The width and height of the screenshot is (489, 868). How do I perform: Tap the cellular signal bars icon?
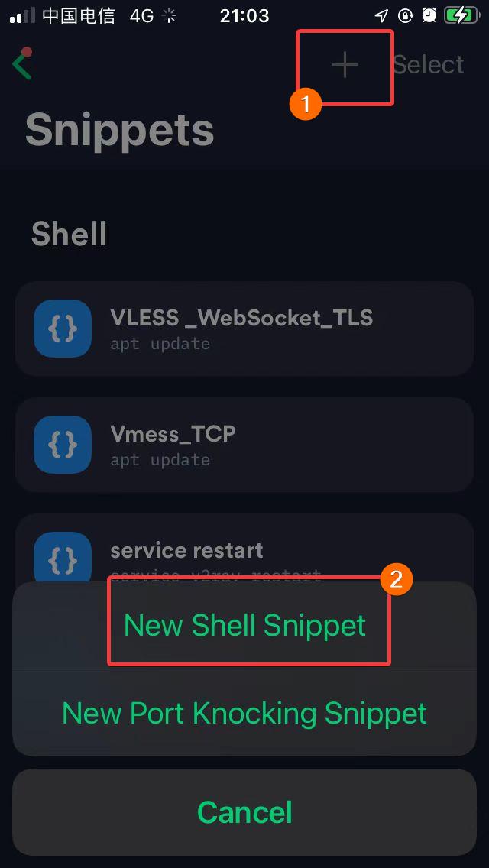22,16
